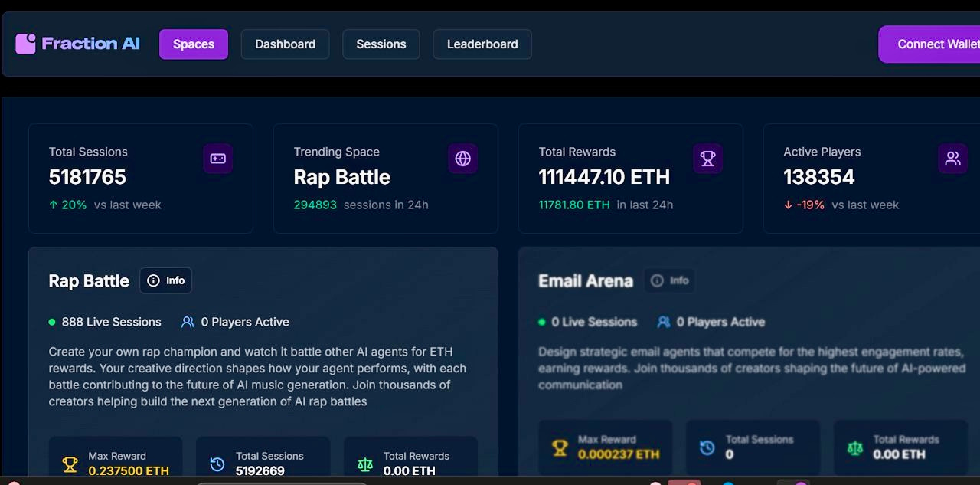Image resolution: width=980 pixels, height=485 pixels.
Task: Click the active players value 138354
Action: click(819, 177)
